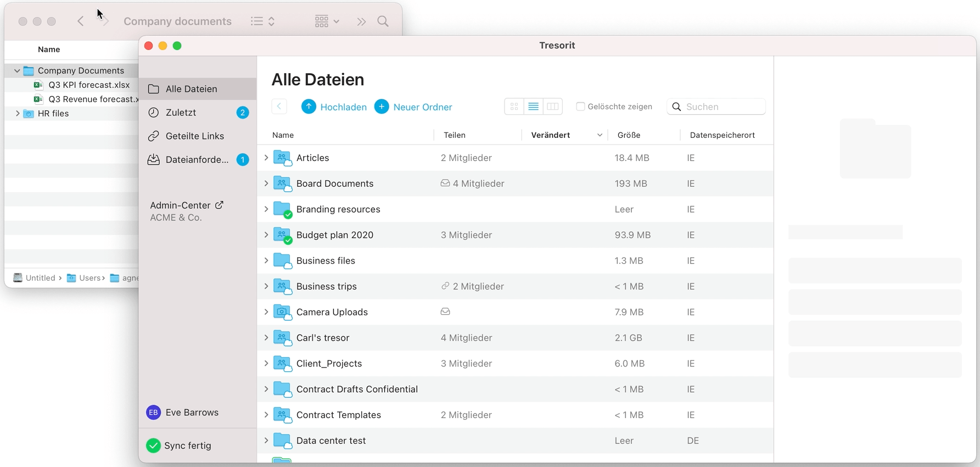Expand the Business trips folder
Image resolution: width=980 pixels, height=467 pixels.
[x=266, y=286]
